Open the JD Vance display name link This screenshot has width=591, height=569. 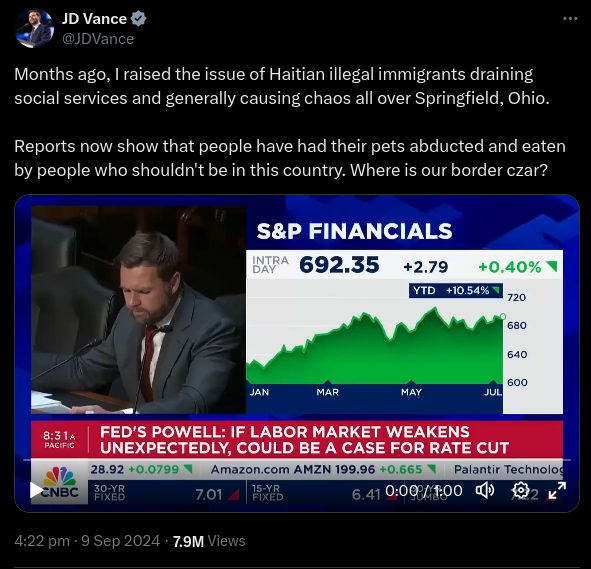tap(94, 18)
